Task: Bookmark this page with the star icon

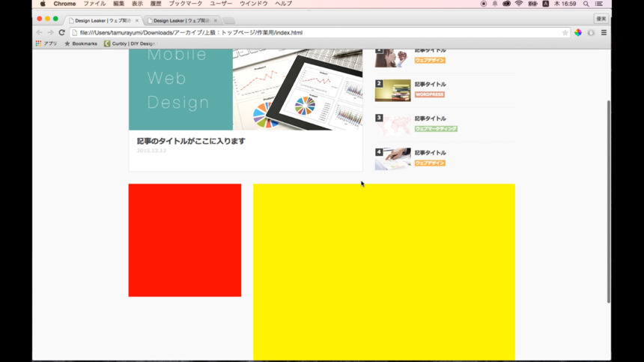Action: pos(565,32)
